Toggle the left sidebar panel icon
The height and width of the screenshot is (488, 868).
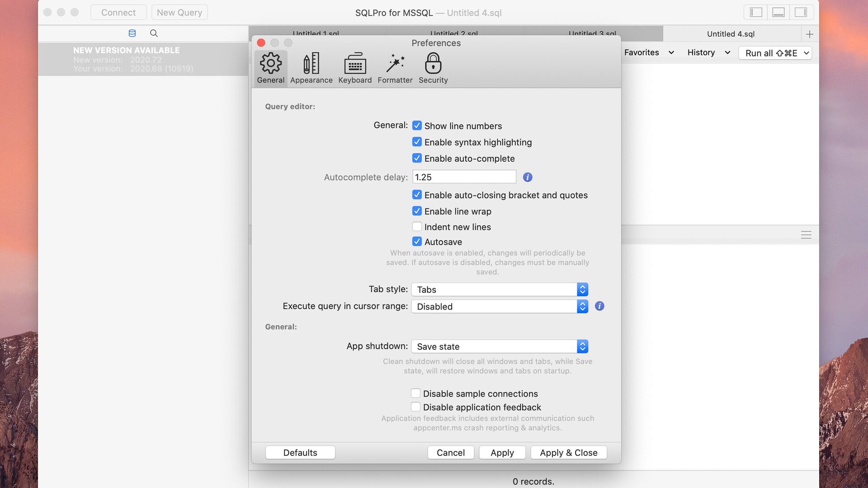pyautogui.click(x=756, y=12)
